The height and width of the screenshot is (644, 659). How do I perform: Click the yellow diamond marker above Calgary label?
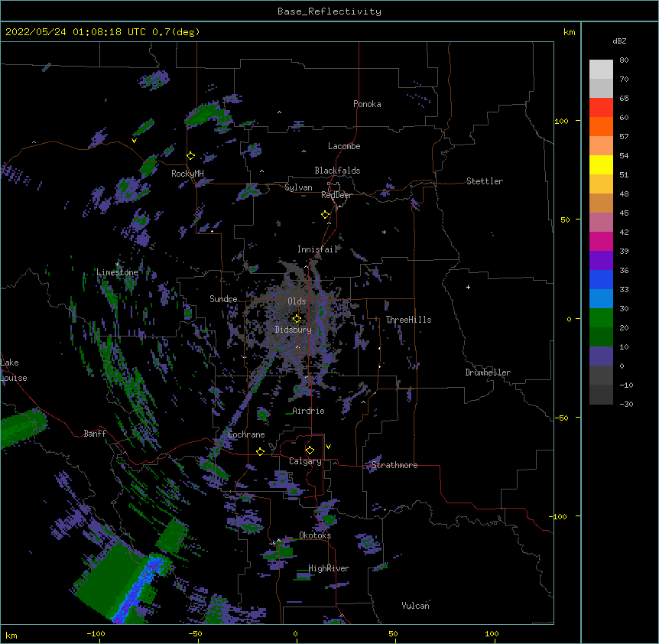click(x=310, y=450)
